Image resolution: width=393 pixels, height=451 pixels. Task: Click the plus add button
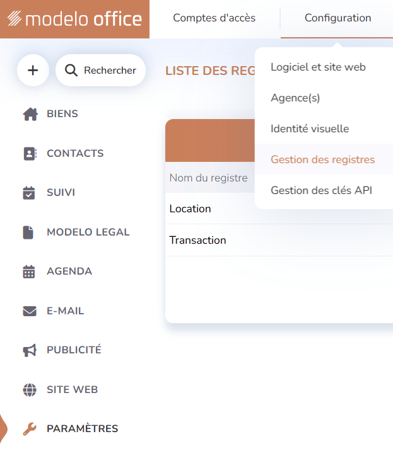point(33,70)
